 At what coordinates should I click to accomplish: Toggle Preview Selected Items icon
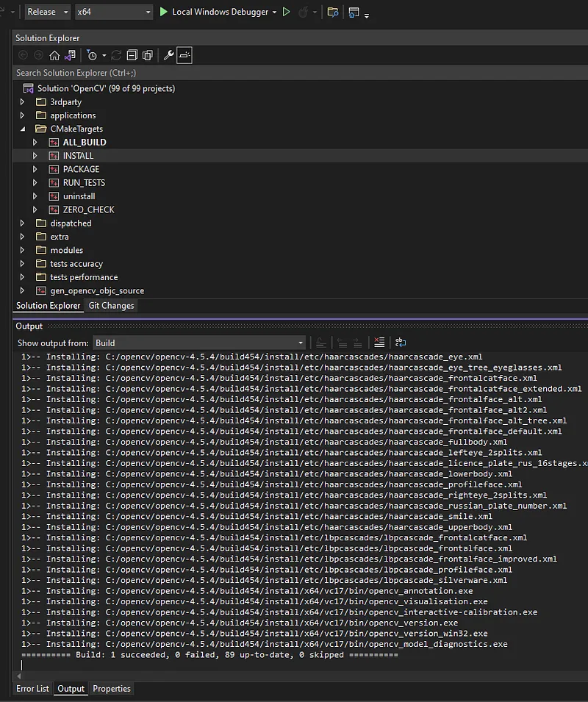[x=184, y=55]
